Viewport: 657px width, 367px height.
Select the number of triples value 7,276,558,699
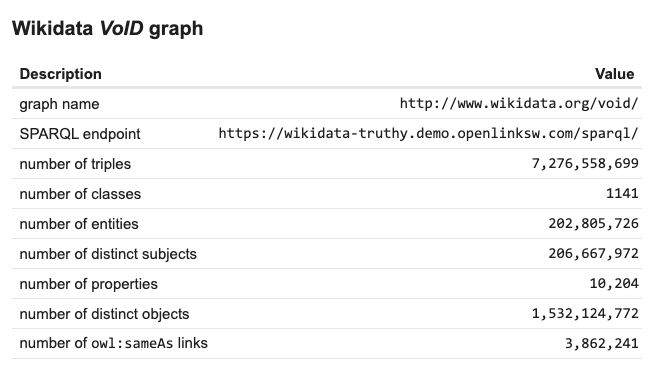(x=585, y=163)
